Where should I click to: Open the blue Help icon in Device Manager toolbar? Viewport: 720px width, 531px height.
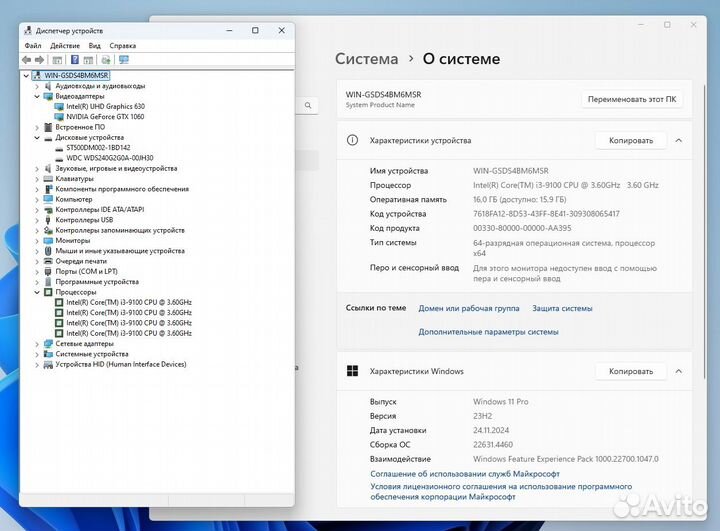[75, 60]
